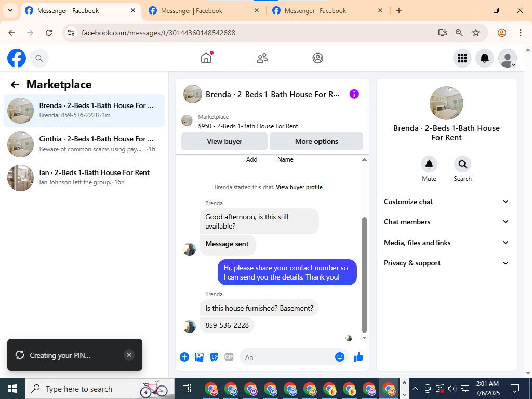Open Ian 2-Beds 1-Bath House conversation
532x399 pixels.
click(84, 178)
